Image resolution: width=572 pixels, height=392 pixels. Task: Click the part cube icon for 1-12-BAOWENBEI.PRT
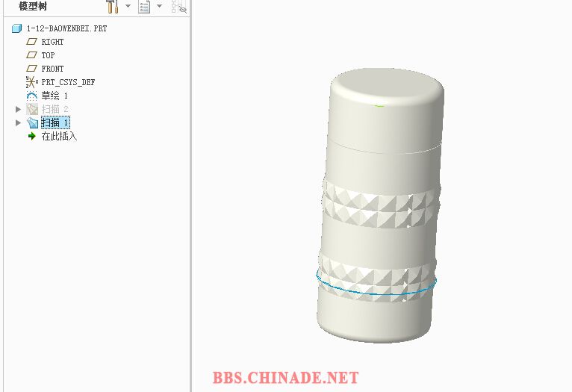point(16,28)
